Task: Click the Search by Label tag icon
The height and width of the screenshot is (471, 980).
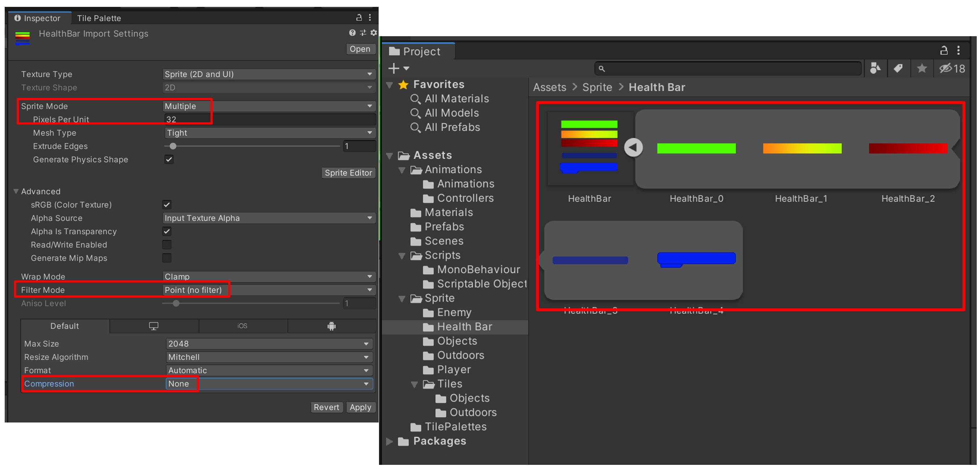Action: 898,68
